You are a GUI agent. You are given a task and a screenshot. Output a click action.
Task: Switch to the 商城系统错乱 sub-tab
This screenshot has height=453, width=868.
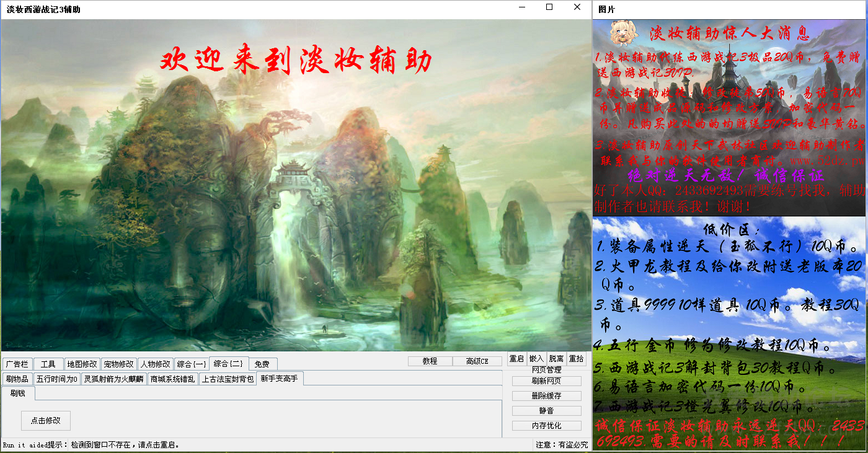[x=172, y=379]
